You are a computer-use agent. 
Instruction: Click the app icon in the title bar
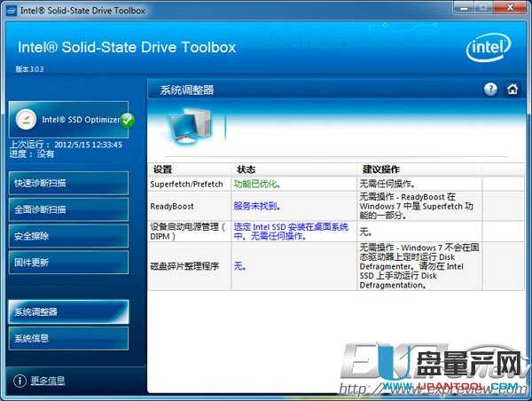(10, 9)
